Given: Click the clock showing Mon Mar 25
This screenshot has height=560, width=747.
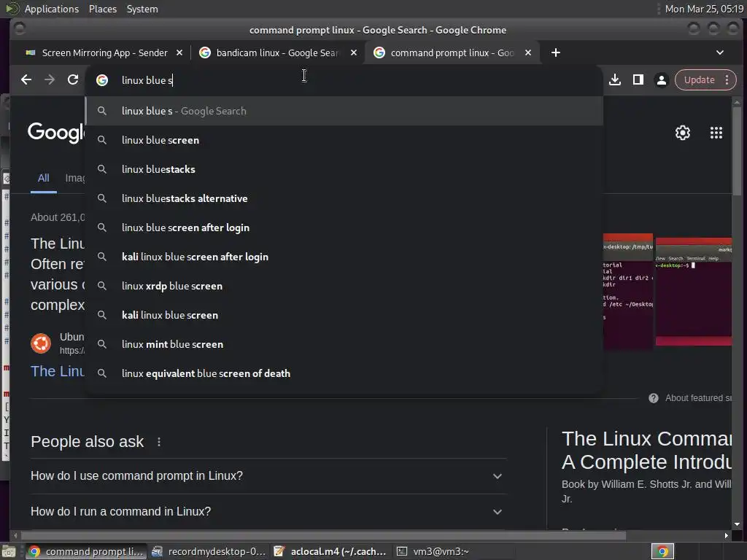Looking at the screenshot, I should coord(704,9).
